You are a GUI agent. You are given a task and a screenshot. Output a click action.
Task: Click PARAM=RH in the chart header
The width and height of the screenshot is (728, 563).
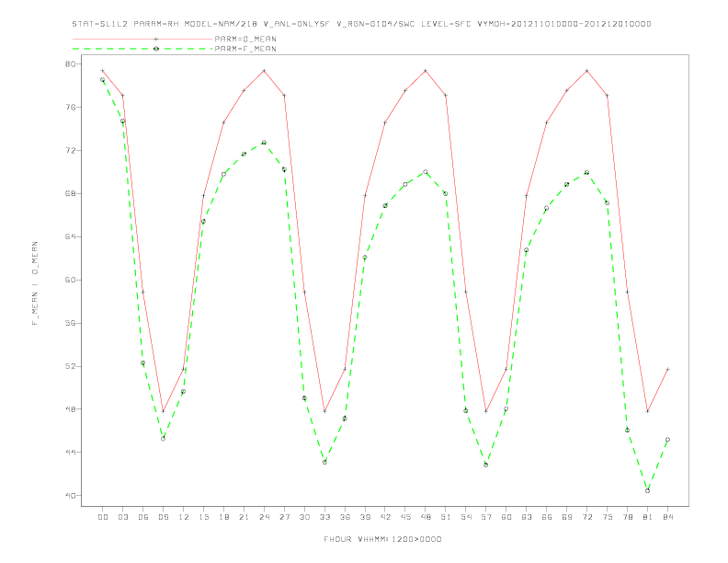tap(156, 24)
